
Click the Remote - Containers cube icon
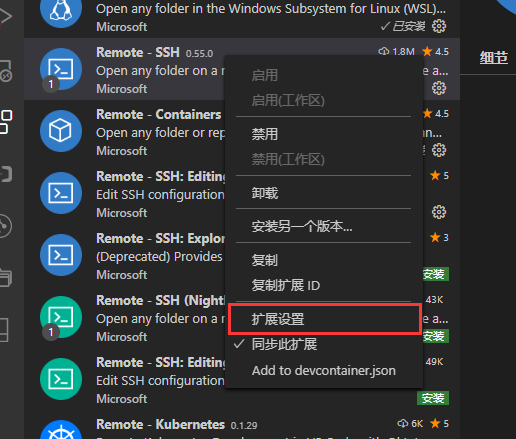[x=61, y=131]
